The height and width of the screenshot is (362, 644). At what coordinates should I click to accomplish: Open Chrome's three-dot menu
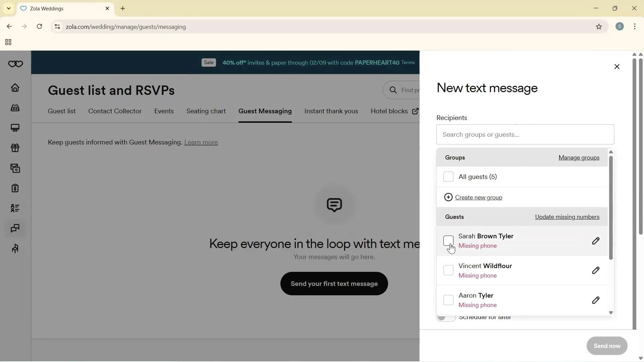coord(635,27)
